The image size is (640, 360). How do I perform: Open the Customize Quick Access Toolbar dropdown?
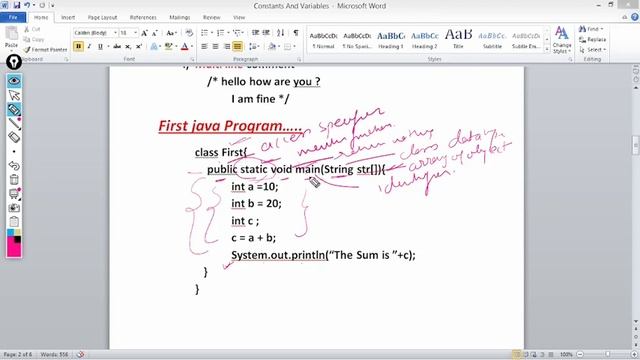[x=53, y=6]
